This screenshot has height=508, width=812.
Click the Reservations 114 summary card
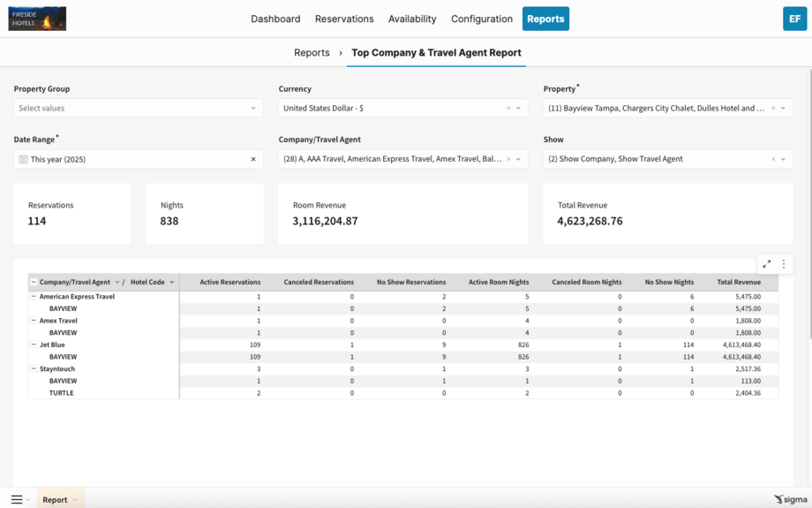pos(72,214)
